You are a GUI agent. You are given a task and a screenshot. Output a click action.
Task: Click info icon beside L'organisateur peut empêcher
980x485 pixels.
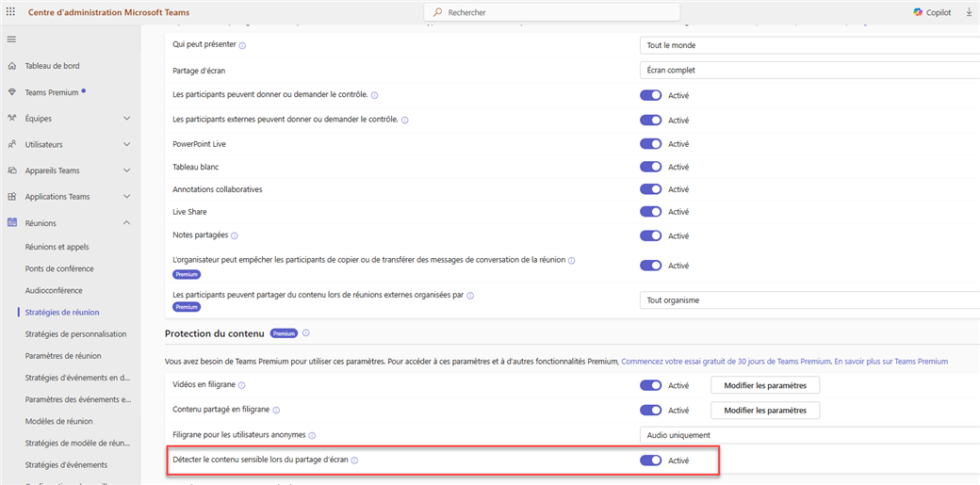pyautogui.click(x=571, y=260)
